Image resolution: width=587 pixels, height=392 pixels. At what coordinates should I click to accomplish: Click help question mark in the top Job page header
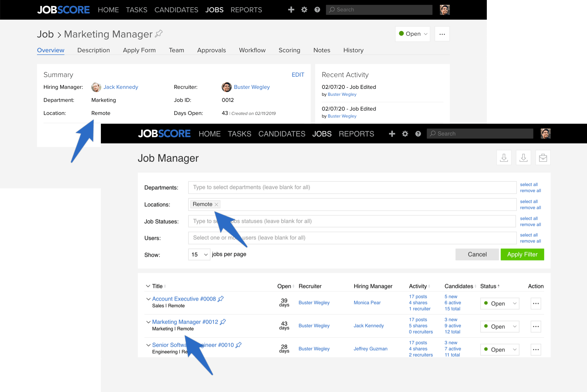(317, 10)
